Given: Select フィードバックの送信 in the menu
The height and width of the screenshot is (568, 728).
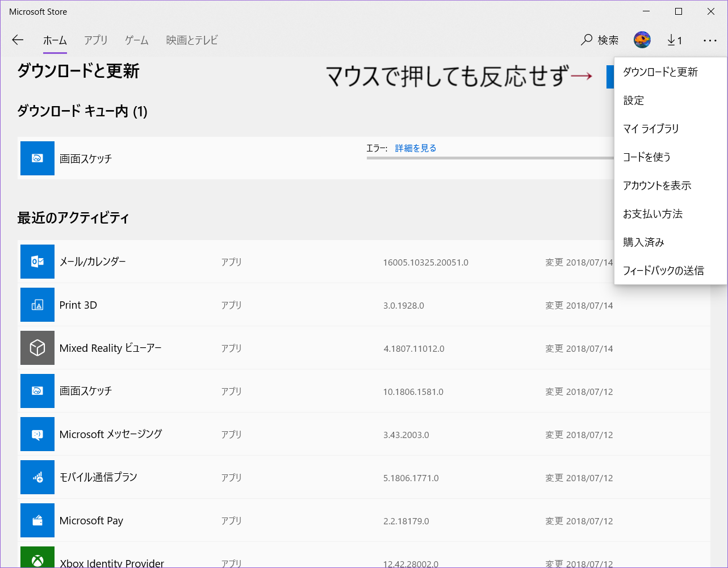Looking at the screenshot, I should point(671,271).
